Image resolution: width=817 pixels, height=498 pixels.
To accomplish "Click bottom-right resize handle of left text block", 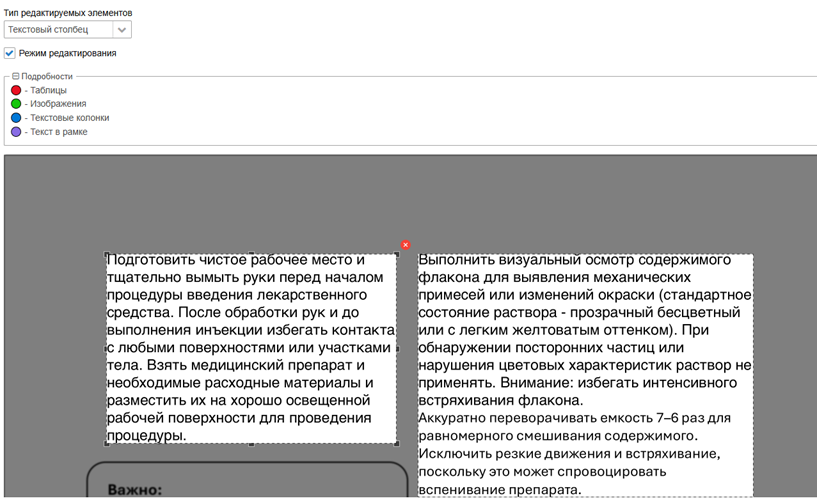I will click(398, 445).
